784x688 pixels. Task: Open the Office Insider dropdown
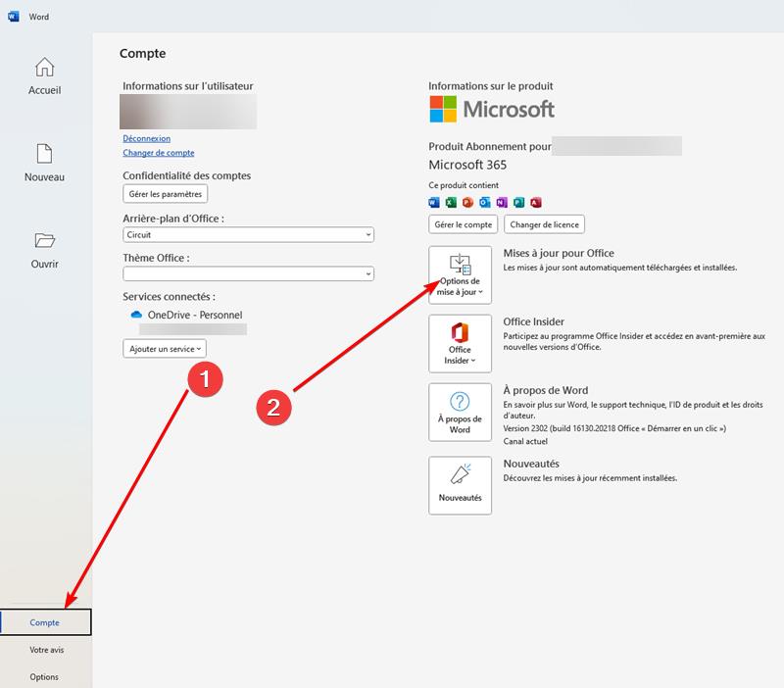tap(460, 343)
